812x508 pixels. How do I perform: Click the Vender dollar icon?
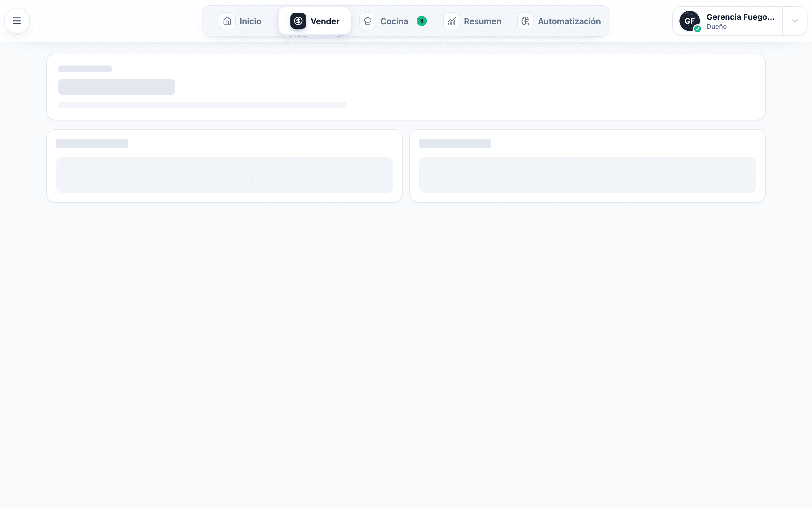click(x=298, y=21)
